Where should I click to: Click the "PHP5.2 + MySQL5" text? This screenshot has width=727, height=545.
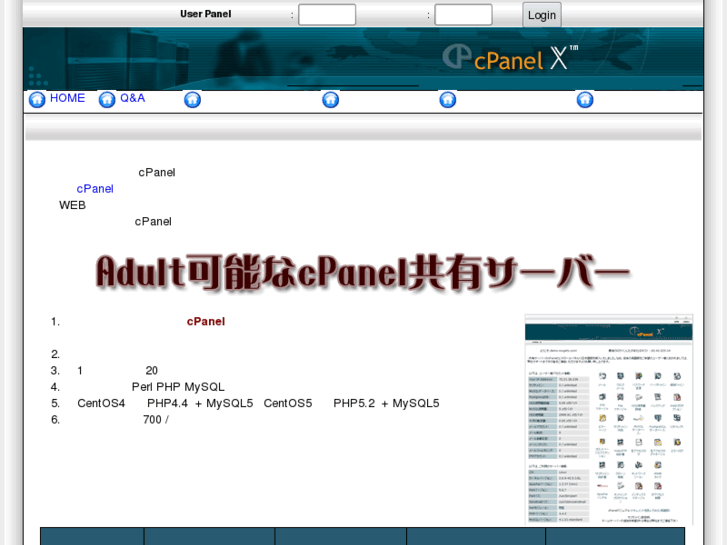386,403
